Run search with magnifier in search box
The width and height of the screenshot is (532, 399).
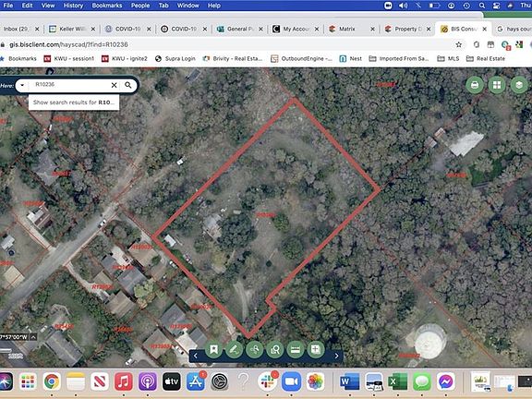(127, 85)
